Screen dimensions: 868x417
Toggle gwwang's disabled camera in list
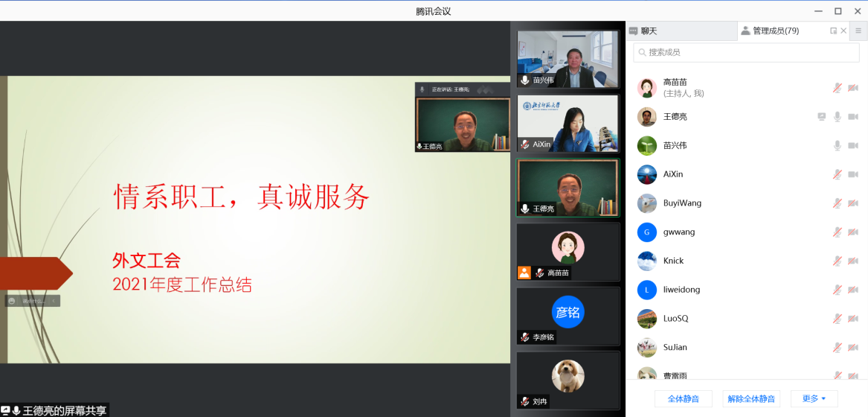(x=853, y=232)
